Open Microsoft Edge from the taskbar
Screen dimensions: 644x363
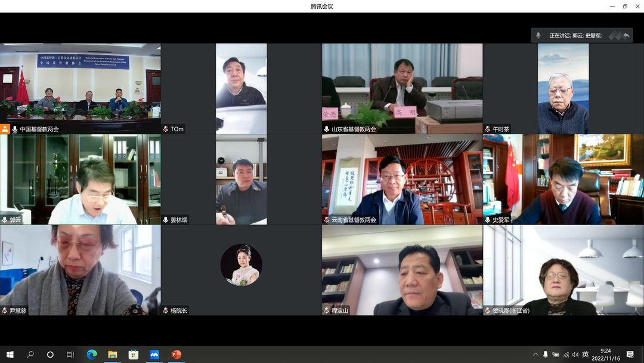(x=91, y=354)
